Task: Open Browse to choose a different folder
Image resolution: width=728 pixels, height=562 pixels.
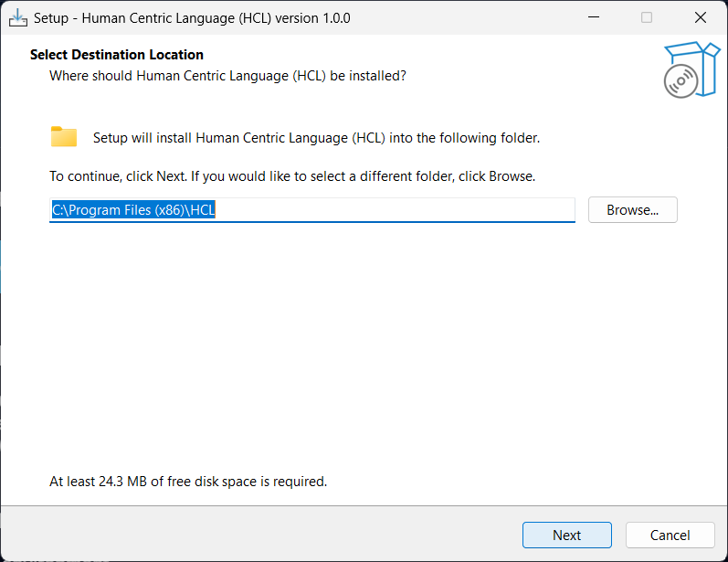Action: 632,210
